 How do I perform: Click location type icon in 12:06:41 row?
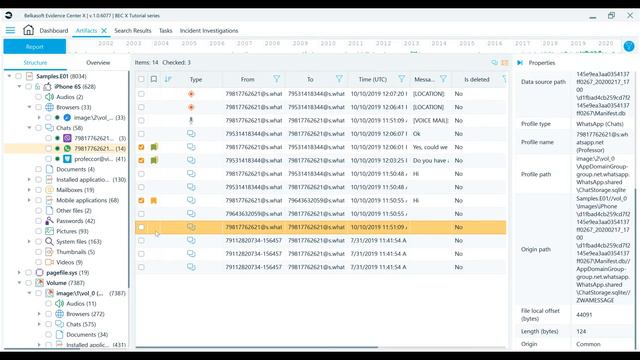coord(191,107)
